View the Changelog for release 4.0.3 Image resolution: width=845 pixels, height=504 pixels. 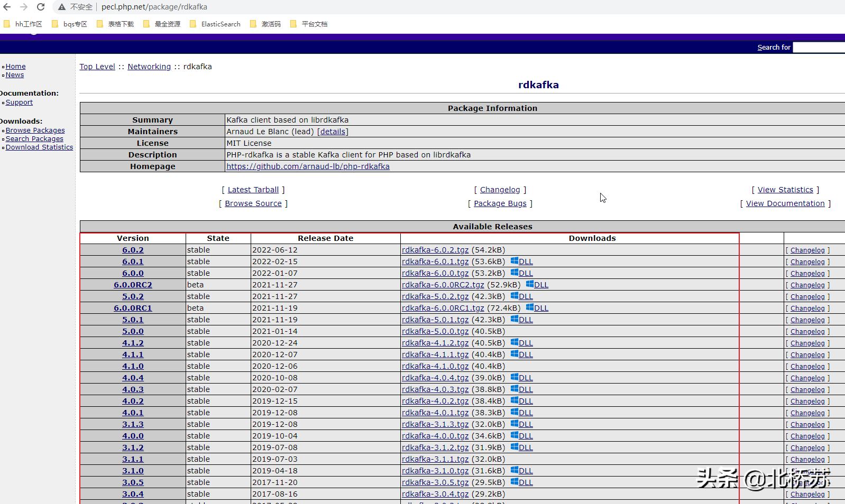pos(807,390)
